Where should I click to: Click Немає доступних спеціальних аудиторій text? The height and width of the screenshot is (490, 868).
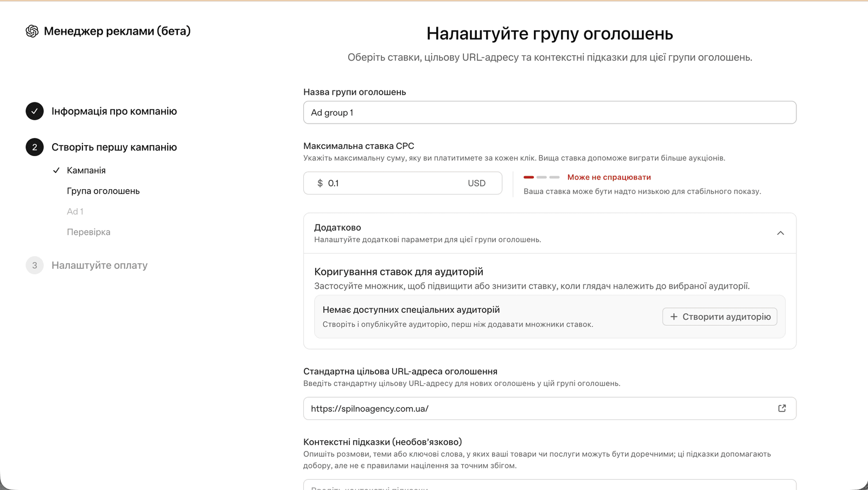[411, 310]
